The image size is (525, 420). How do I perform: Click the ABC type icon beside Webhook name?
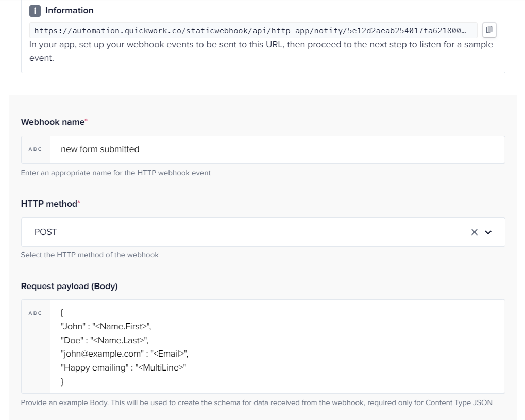(36, 149)
